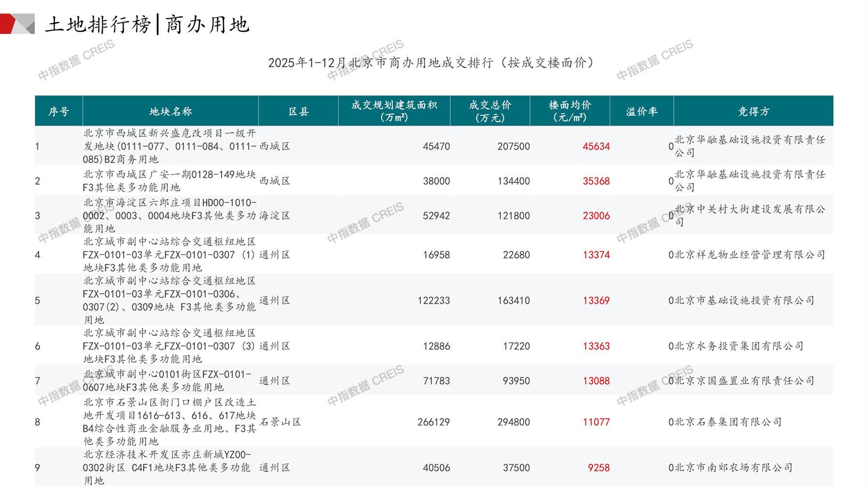The height and width of the screenshot is (488, 868).
Task: Click the red floor price 9258
Action: point(598,468)
